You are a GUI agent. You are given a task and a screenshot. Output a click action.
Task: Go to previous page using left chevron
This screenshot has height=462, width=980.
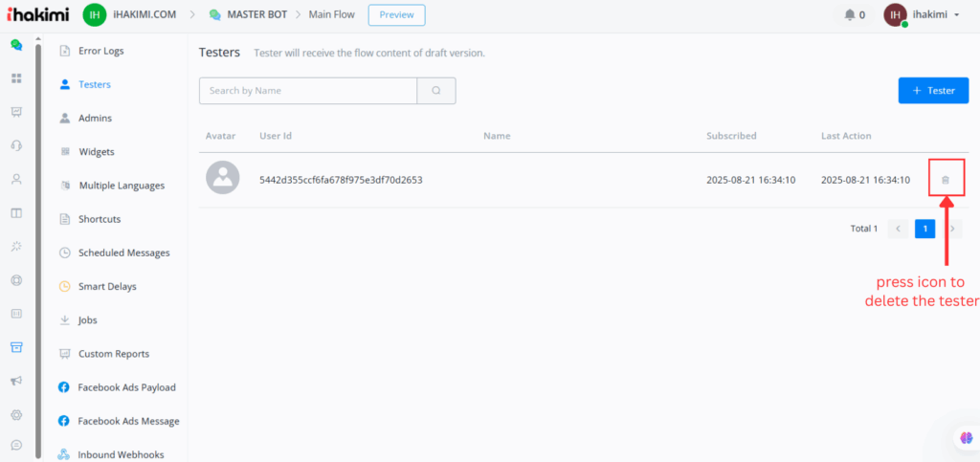click(898, 229)
